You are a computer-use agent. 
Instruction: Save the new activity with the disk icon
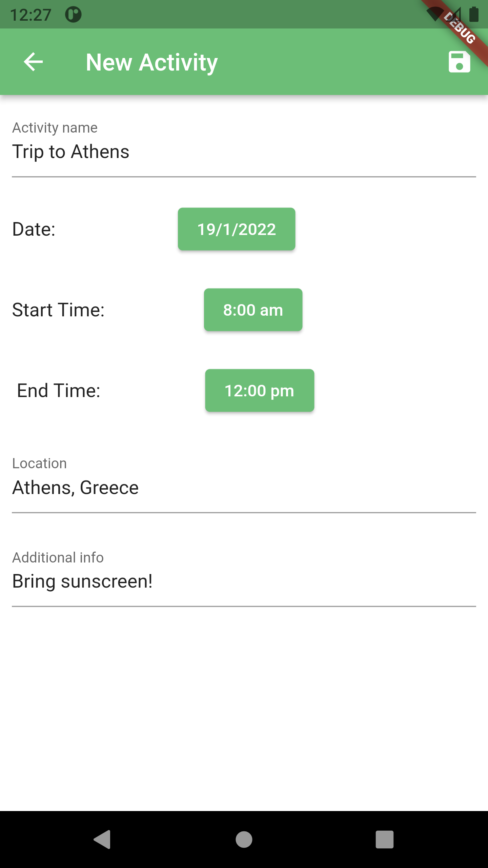coord(459,62)
